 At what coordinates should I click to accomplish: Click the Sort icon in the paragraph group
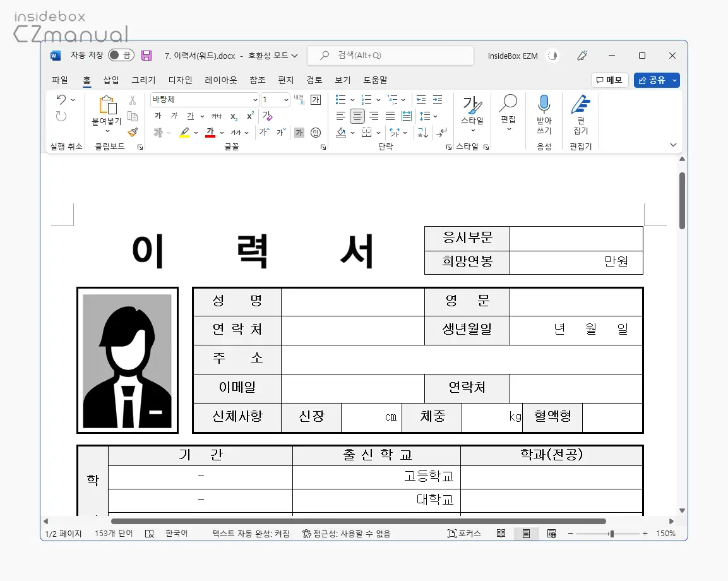point(422,133)
